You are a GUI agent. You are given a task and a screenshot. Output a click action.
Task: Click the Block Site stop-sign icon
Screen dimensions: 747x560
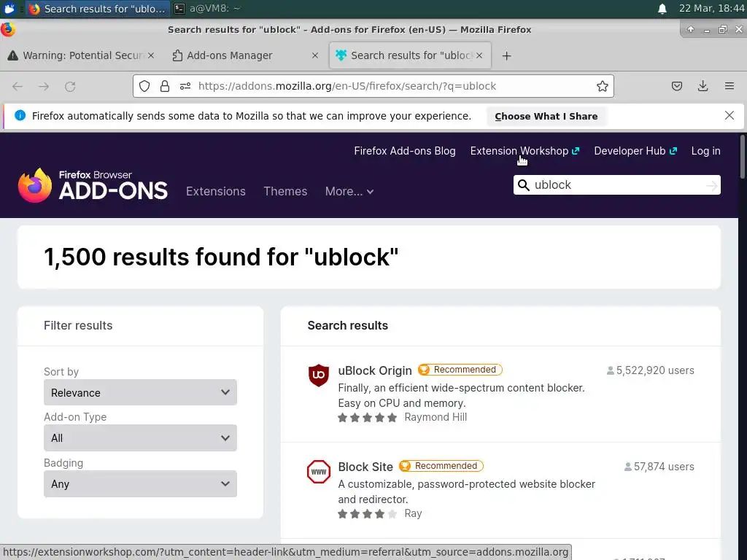[319, 472]
